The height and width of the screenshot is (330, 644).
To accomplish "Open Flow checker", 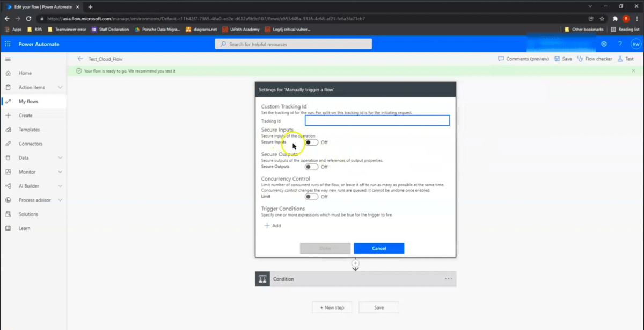I will [x=594, y=59].
